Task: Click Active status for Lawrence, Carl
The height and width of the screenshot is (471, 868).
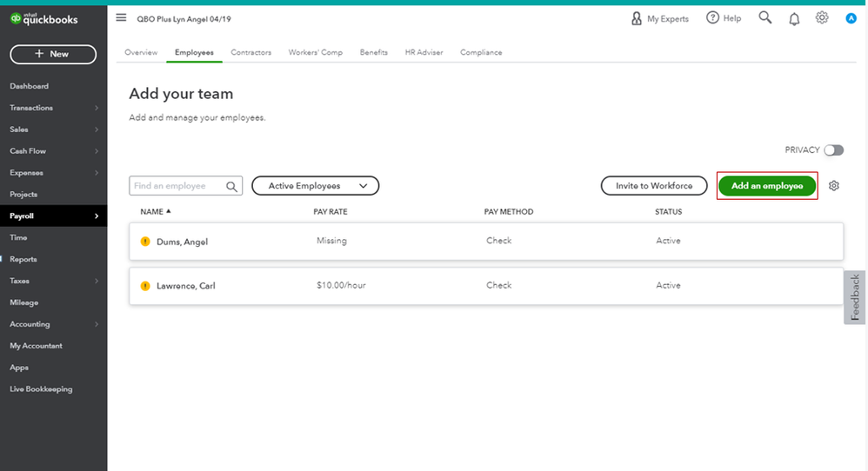Action: (668, 285)
